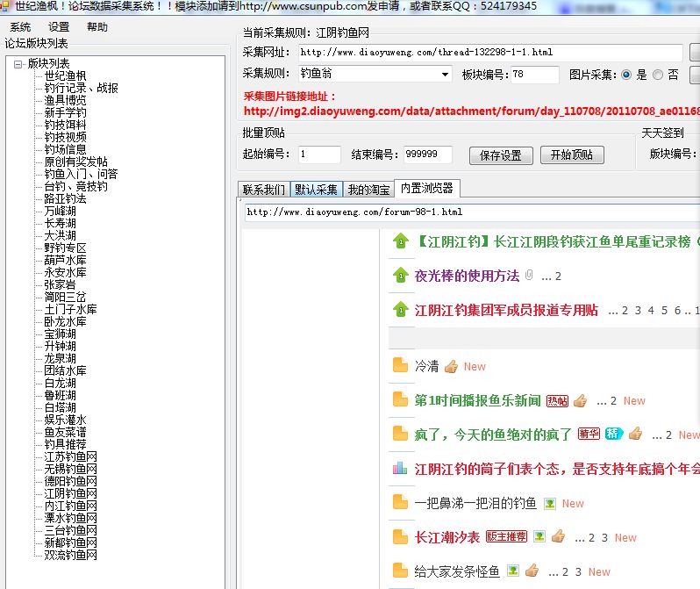Open the red image link address
Screen dimensions: 700x589
tap(471, 111)
